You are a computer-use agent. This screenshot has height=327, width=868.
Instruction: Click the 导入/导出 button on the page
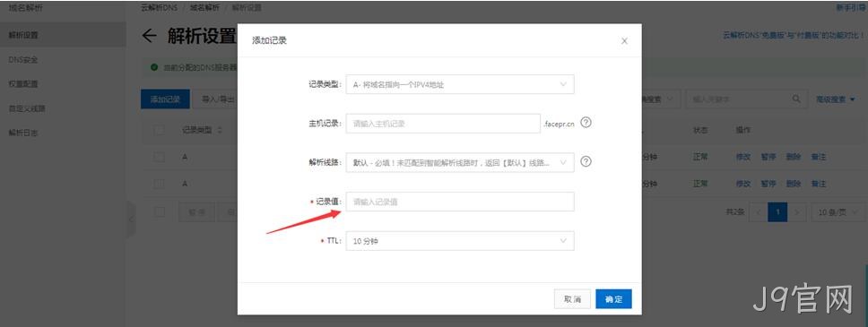pyautogui.click(x=217, y=99)
